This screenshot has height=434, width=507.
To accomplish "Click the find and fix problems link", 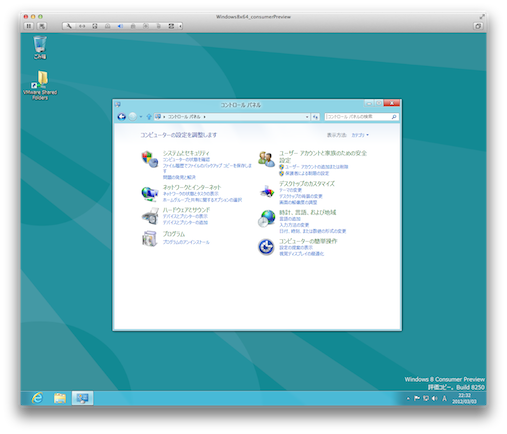I will [179, 177].
